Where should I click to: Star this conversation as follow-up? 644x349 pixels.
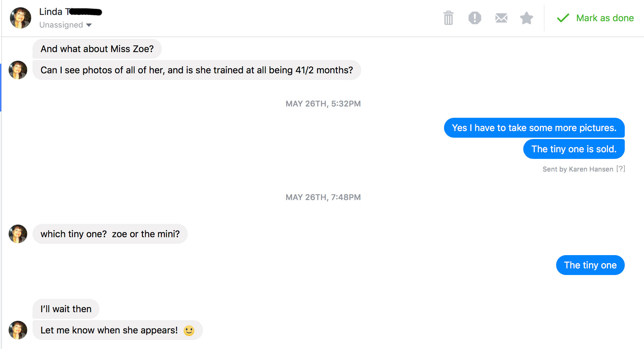tap(526, 18)
